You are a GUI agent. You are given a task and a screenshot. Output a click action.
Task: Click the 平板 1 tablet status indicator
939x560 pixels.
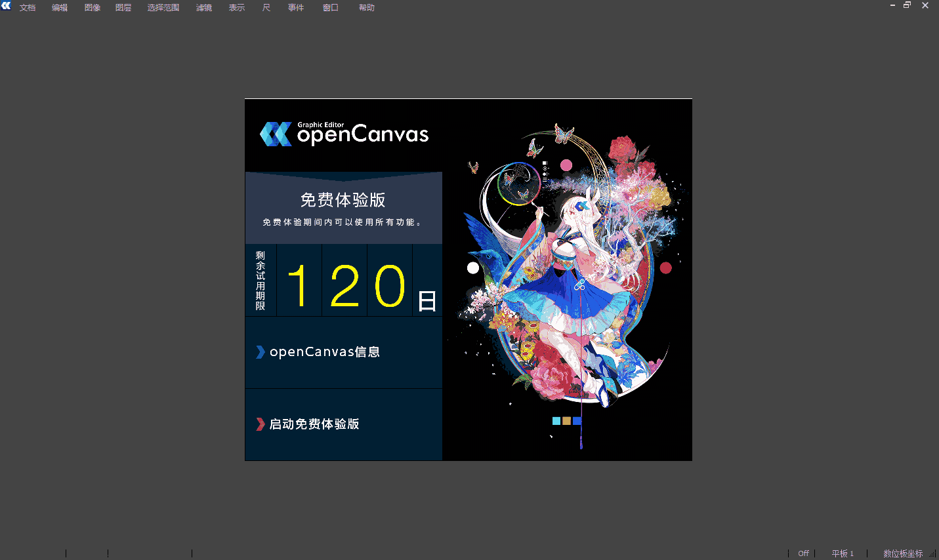(842, 553)
